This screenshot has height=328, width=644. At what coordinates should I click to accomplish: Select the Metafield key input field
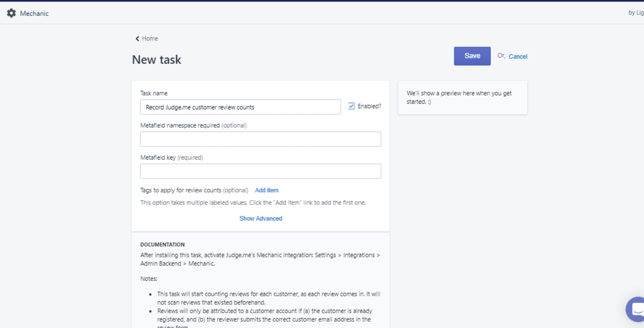[x=260, y=171]
